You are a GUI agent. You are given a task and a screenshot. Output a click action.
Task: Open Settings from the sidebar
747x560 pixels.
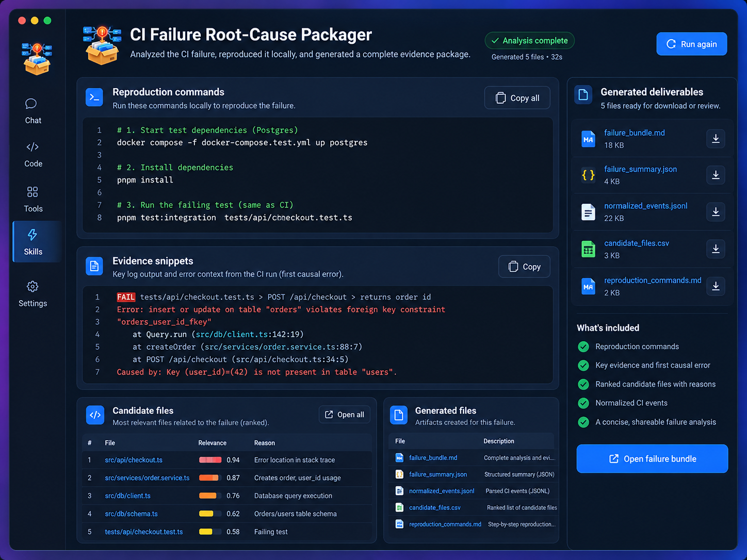33,294
